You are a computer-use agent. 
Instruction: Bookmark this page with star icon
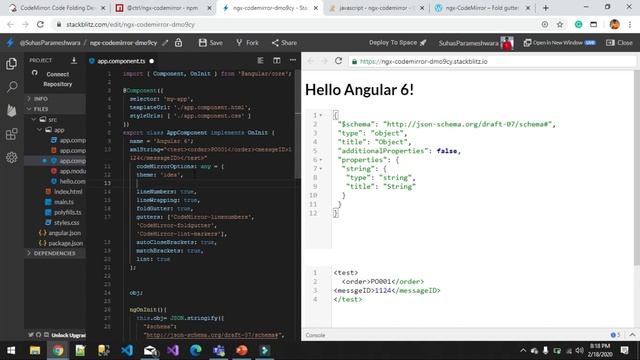tap(560, 24)
